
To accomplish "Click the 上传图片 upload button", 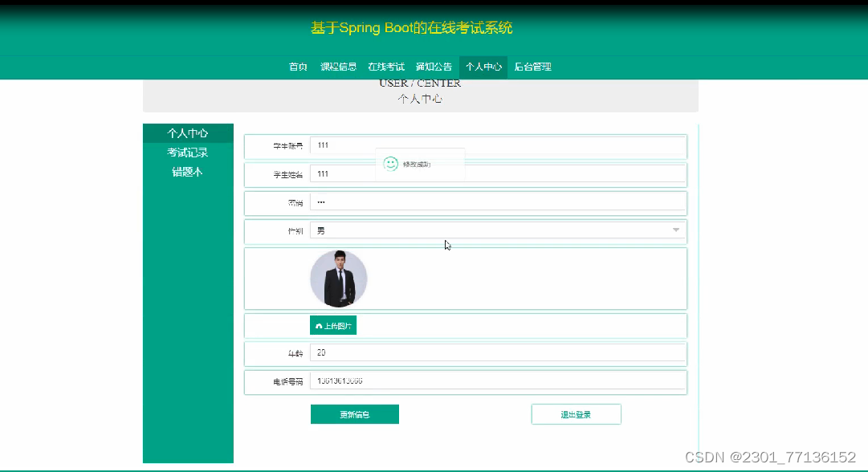I will click(x=333, y=325).
